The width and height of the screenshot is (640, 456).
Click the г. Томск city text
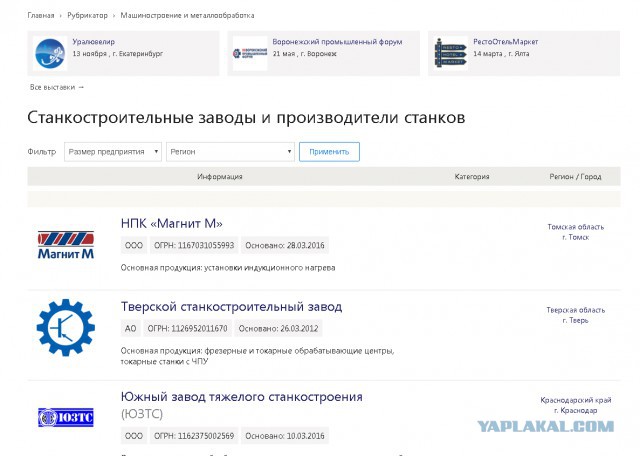coord(576,237)
